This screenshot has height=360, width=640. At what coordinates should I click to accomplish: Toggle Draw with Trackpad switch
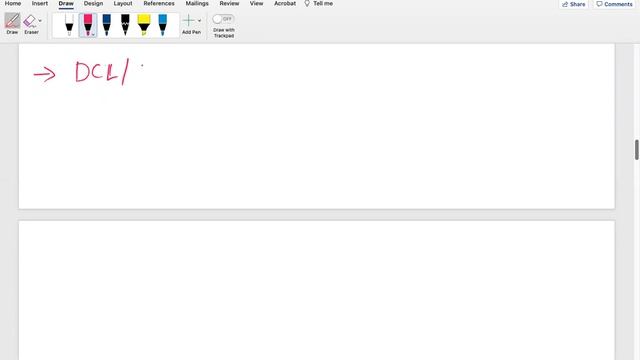[223, 19]
